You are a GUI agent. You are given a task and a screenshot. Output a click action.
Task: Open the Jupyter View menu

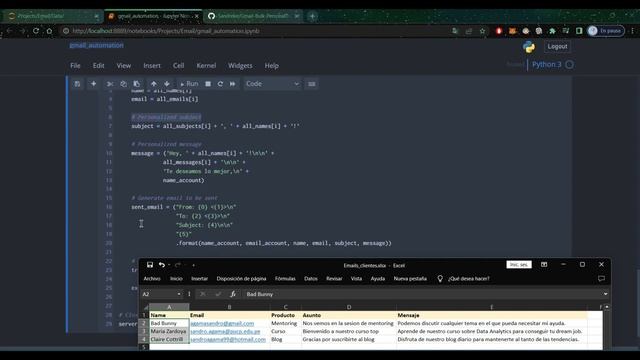tap(124, 66)
